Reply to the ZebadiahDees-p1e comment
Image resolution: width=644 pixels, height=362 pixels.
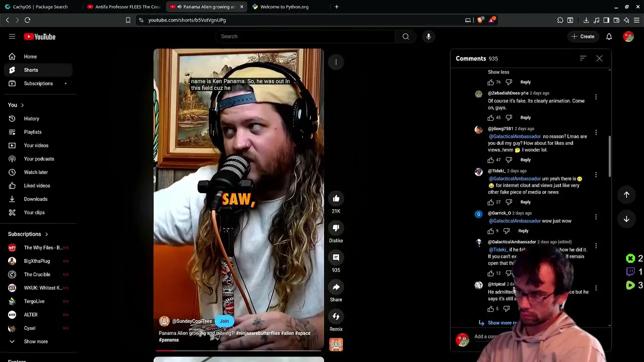(x=525, y=118)
